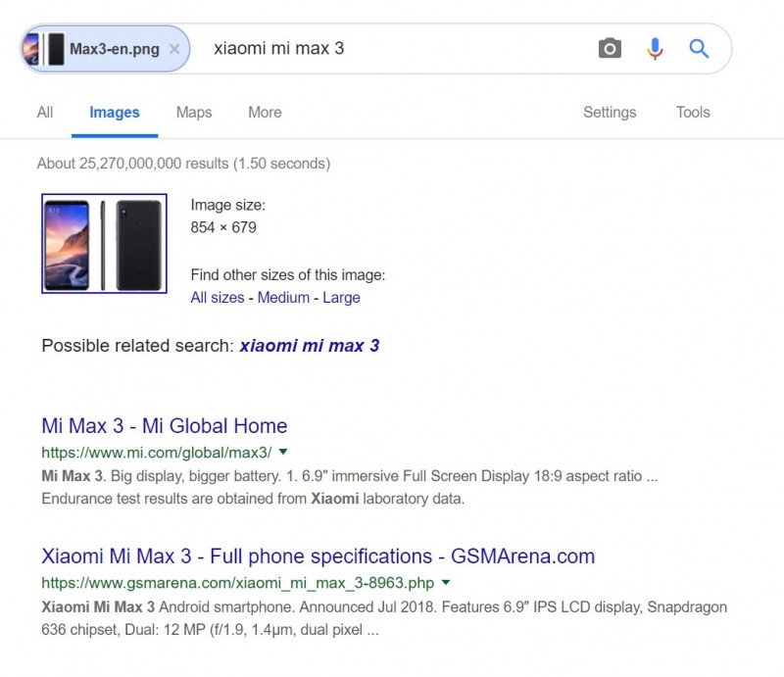Click the All sizes link
The width and height of the screenshot is (784, 677).
click(218, 298)
